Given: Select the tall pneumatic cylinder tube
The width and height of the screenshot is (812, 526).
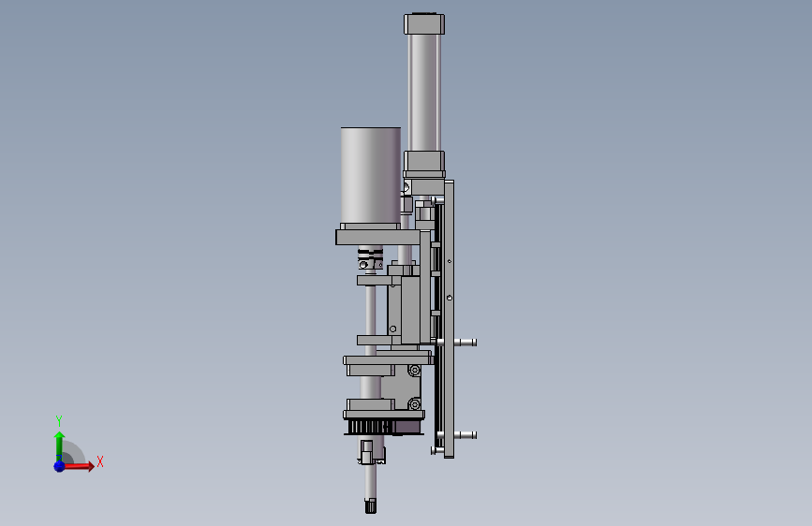Looking at the screenshot, I should (424, 93).
